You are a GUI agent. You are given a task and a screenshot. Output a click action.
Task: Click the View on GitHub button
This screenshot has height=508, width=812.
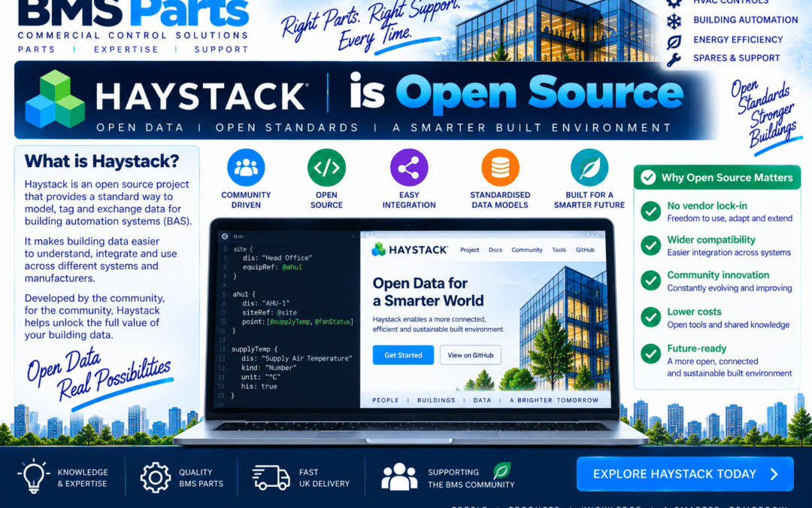tap(470, 355)
